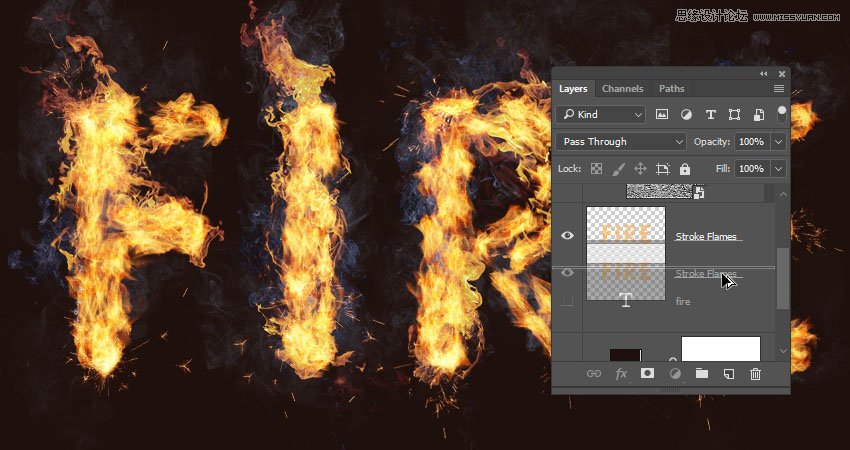Create a new group folder
Image resolution: width=850 pixels, height=450 pixels.
pyautogui.click(x=701, y=373)
